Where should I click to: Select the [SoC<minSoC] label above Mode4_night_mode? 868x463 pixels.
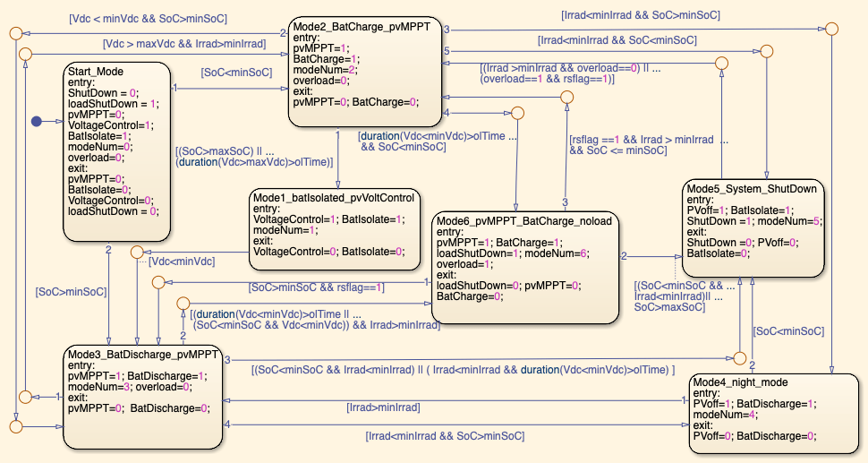pyautogui.click(x=788, y=331)
